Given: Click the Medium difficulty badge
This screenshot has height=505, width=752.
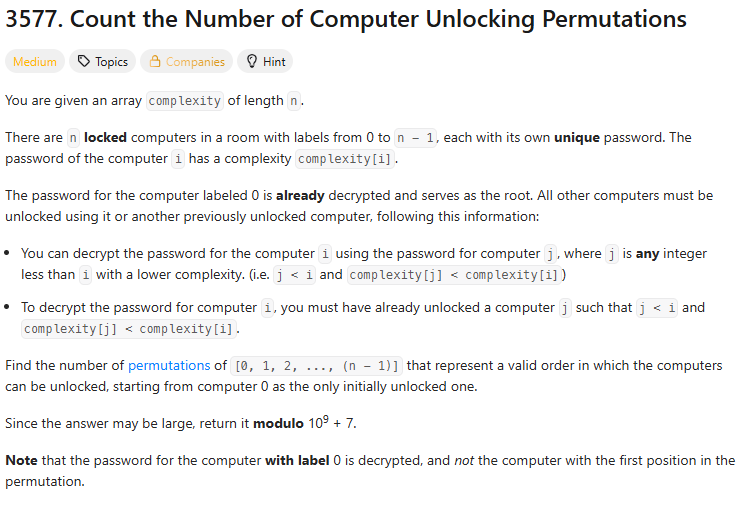Looking at the screenshot, I should tap(35, 61).
